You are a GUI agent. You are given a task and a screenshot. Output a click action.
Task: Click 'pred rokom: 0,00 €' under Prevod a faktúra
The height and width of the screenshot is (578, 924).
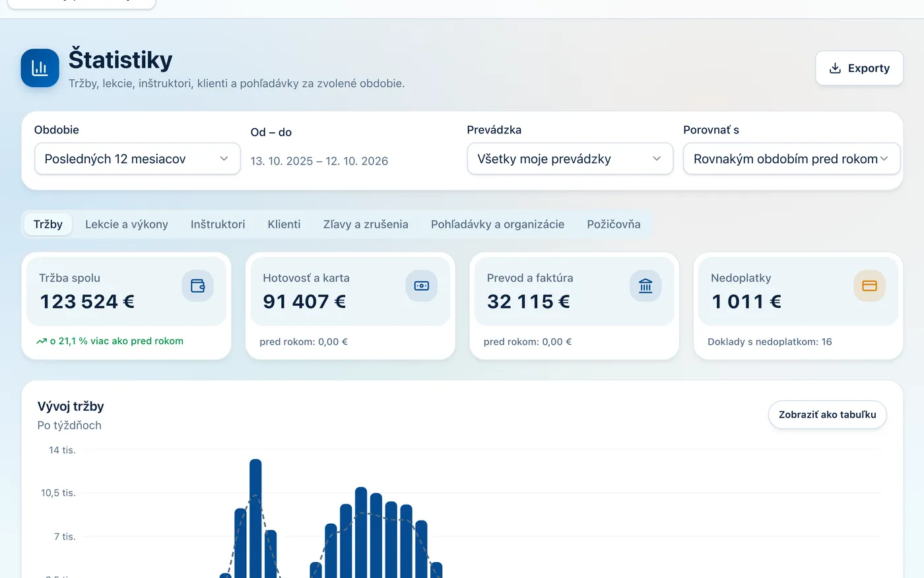(x=527, y=342)
